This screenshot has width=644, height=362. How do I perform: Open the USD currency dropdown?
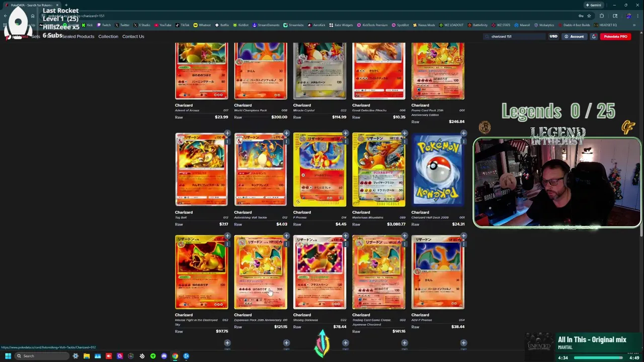(x=553, y=36)
